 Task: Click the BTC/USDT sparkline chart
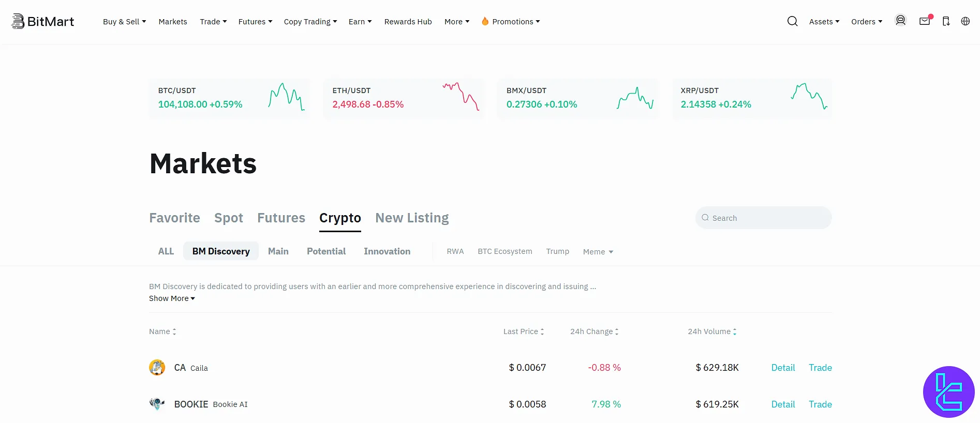(x=286, y=97)
